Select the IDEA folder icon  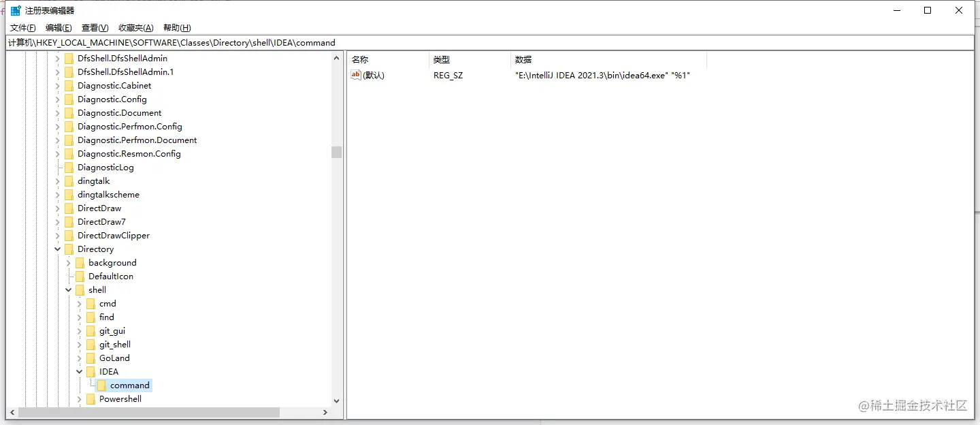pyautogui.click(x=91, y=372)
